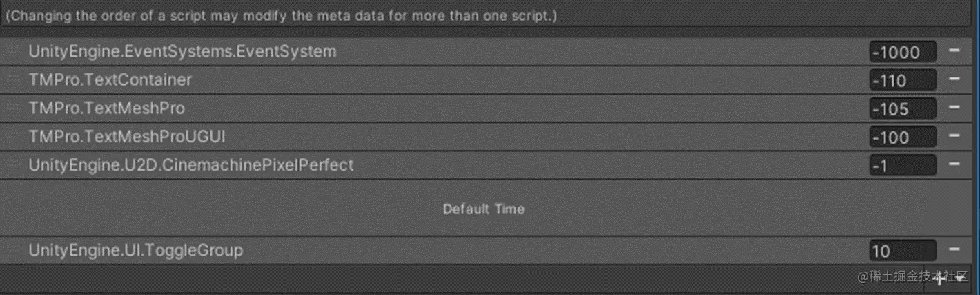Click minus icon for TMPro.TextContainer
The width and height of the screenshot is (980, 295).
pyautogui.click(x=954, y=79)
